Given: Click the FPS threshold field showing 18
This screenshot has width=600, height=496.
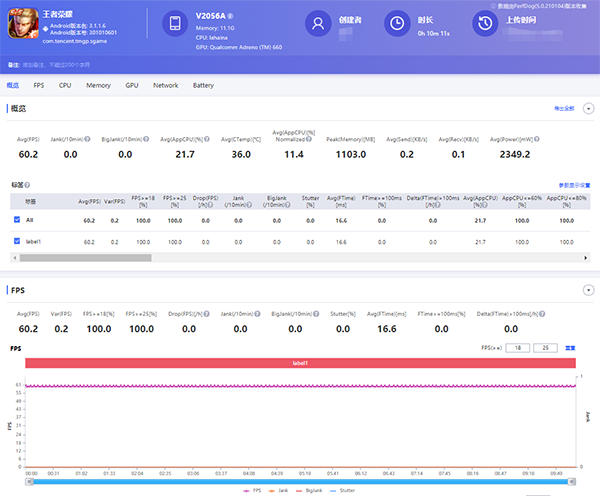Looking at the screenshot, I should tap(517, 347).
